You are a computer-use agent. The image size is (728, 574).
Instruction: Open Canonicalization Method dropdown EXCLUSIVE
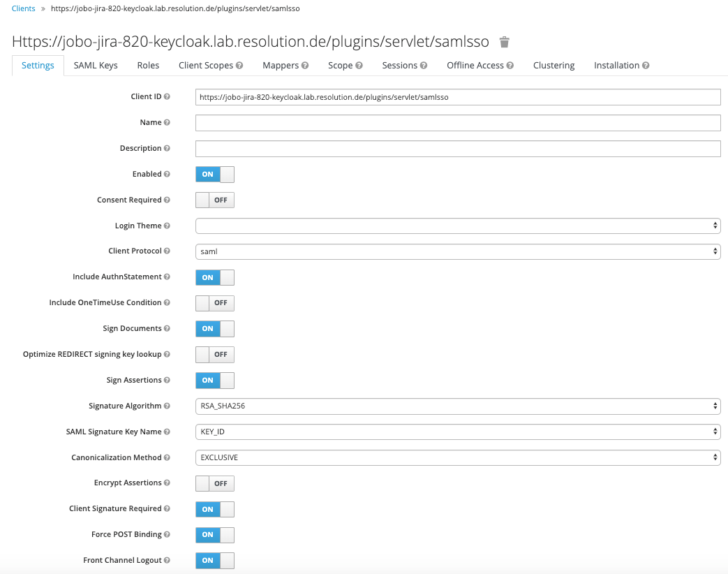tap(458, 458)
